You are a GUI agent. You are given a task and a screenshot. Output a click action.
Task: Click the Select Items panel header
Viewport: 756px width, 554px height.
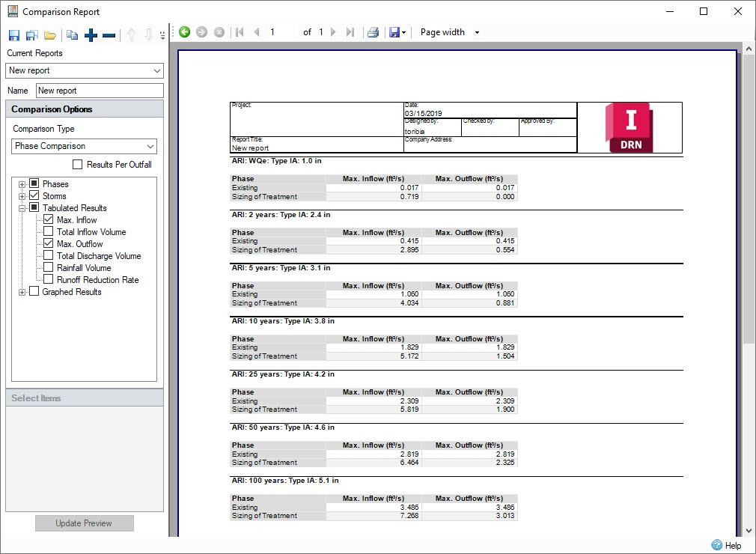click(85, 398)
